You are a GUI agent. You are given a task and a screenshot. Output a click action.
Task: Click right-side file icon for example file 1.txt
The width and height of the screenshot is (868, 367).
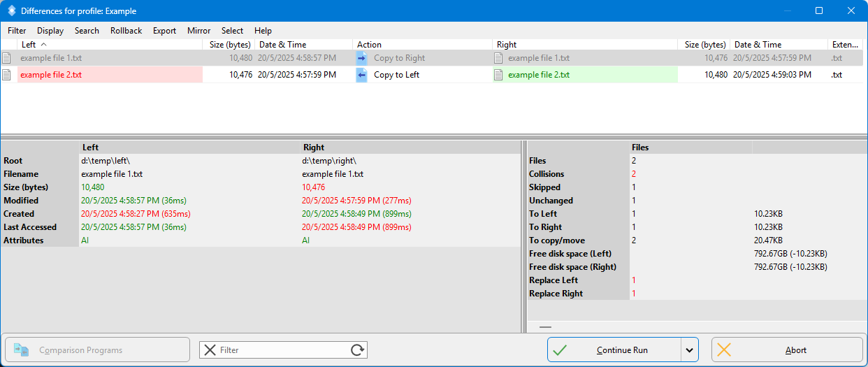[498, 58]
